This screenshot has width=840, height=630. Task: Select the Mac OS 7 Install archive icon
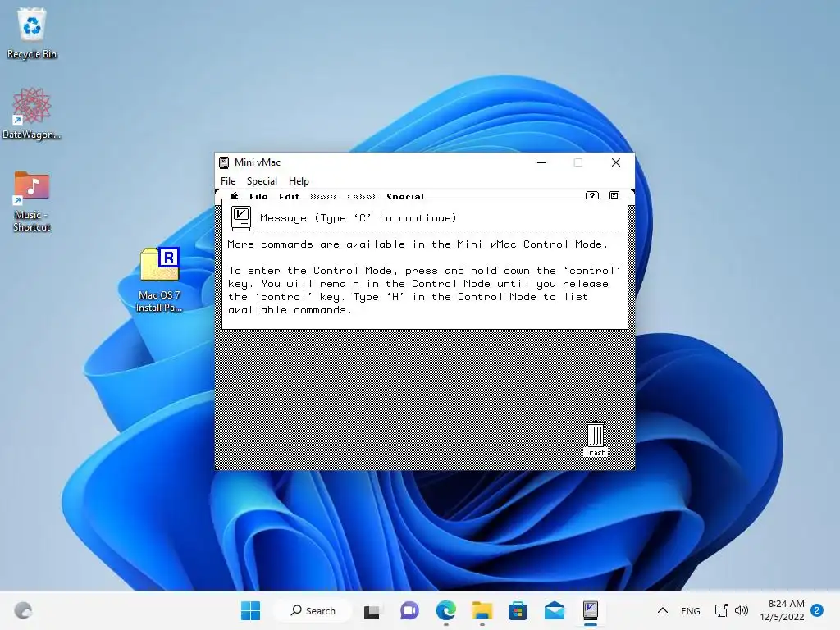[159, 279]
